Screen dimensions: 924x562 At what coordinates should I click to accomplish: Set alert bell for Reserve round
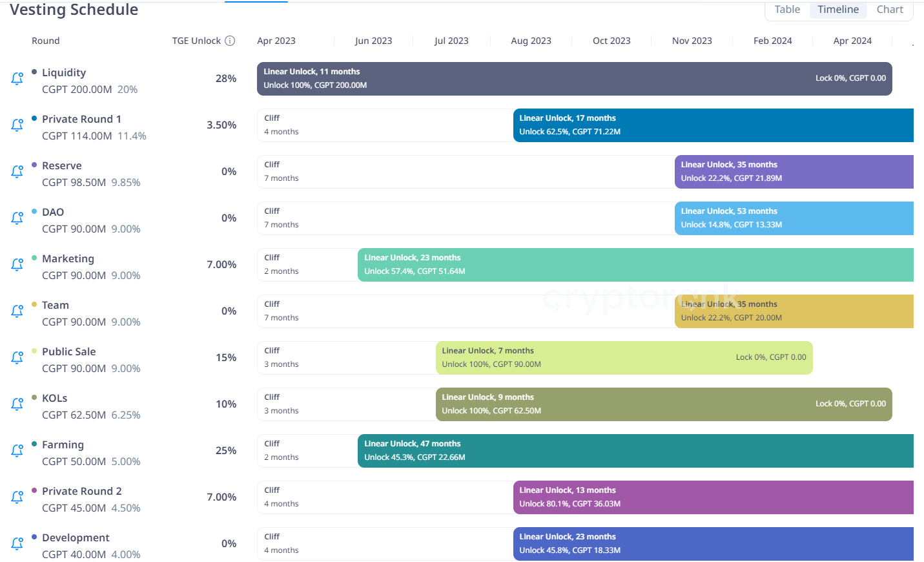tap(17, 172)
